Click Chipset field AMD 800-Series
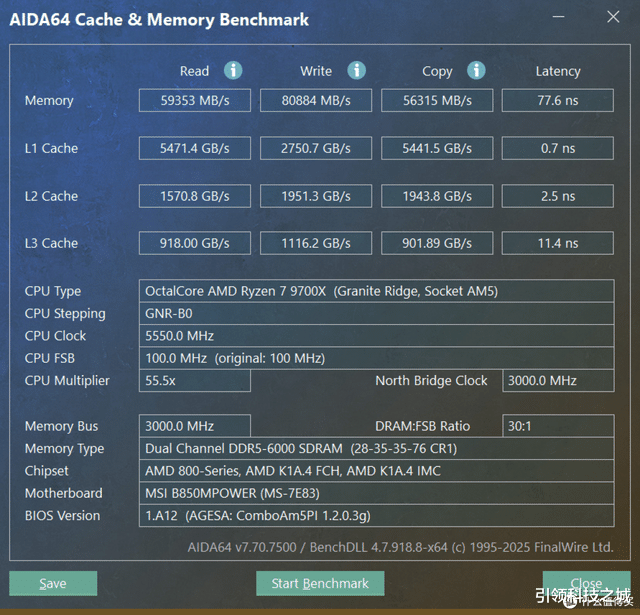This screenshot has width=640, height=615. (x=376, y=471)
